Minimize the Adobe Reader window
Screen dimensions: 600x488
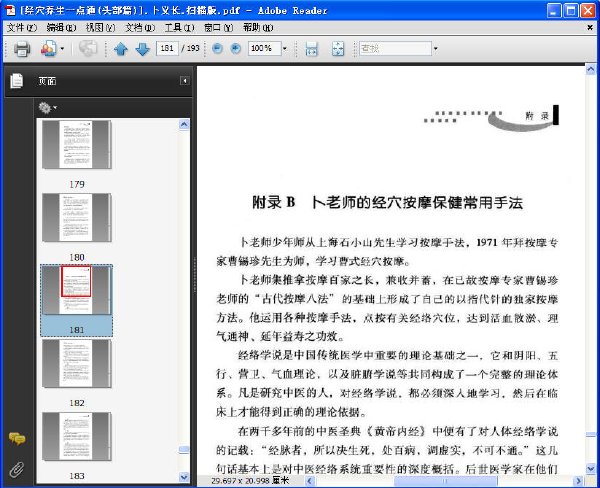point(554,11)
